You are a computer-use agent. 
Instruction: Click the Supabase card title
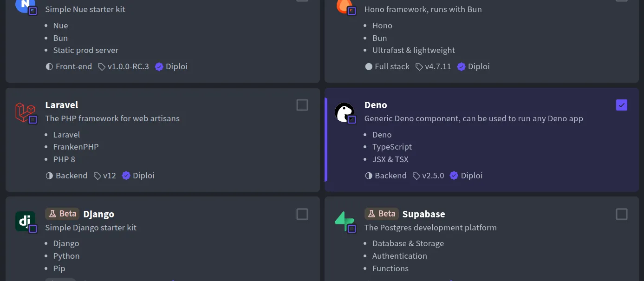coord(423,214)
